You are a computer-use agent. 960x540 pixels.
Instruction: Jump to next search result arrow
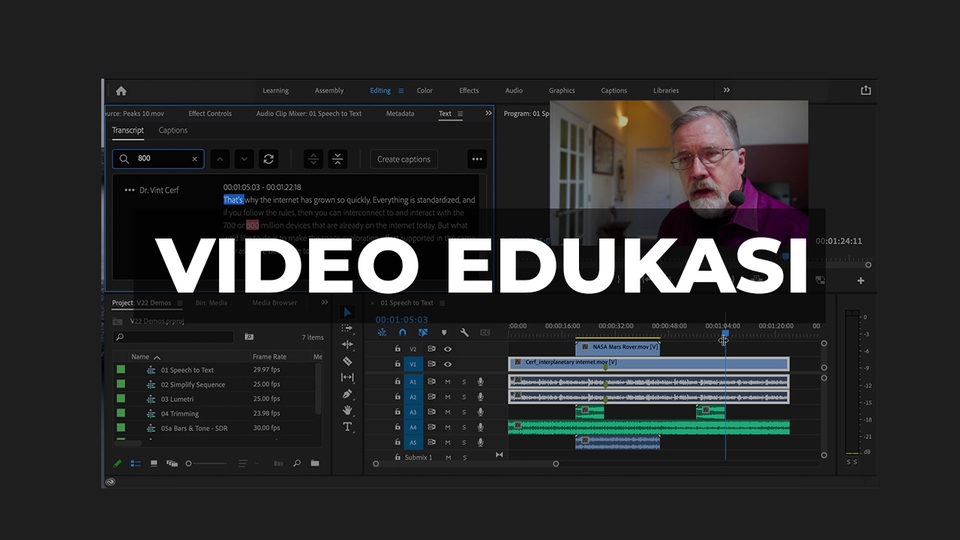[x=244, y=159]
